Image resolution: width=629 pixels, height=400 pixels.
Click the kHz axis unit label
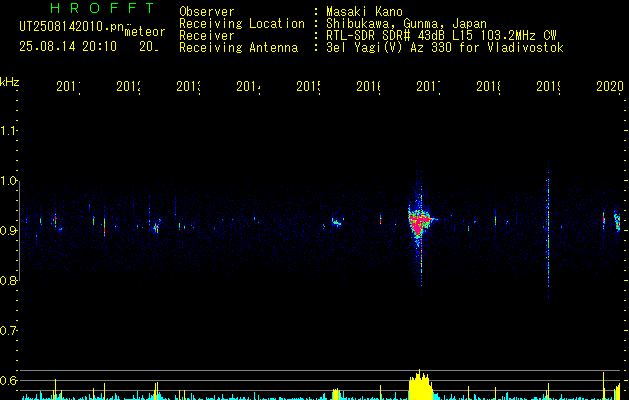coord(10,82)
